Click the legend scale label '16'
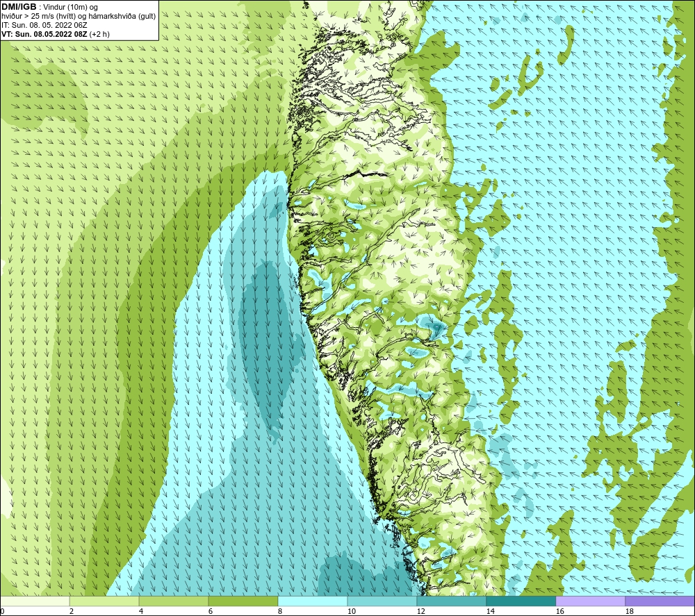Viewport: 695px width, 616px height. point(559,611)
